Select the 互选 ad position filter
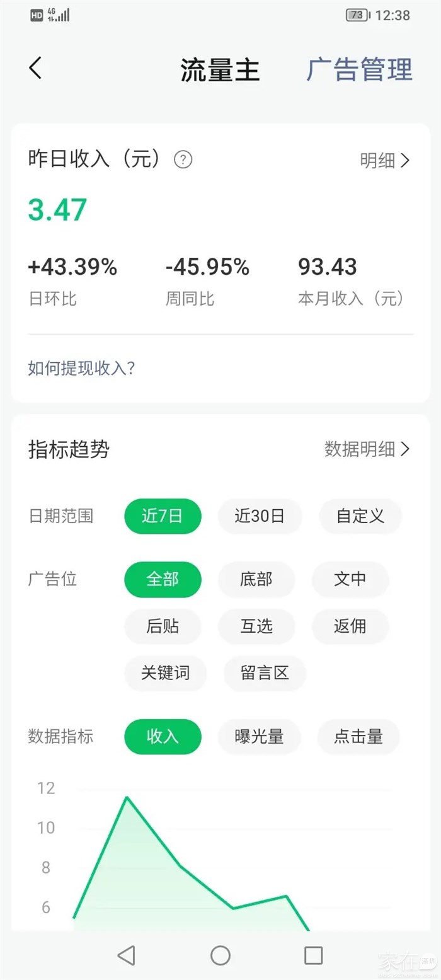 click(x=256, y=626)
